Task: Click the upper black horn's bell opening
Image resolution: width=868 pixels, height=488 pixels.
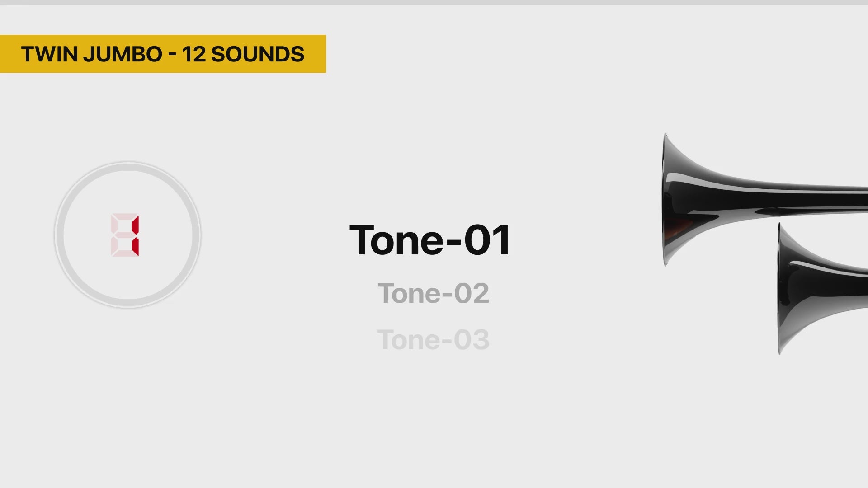Action: (x=665, y=200)
